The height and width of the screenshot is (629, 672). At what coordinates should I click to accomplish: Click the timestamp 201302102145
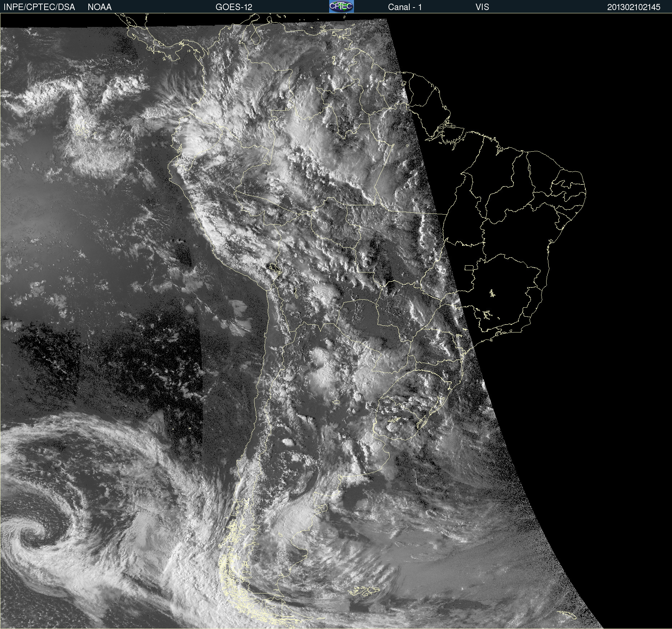634,7
